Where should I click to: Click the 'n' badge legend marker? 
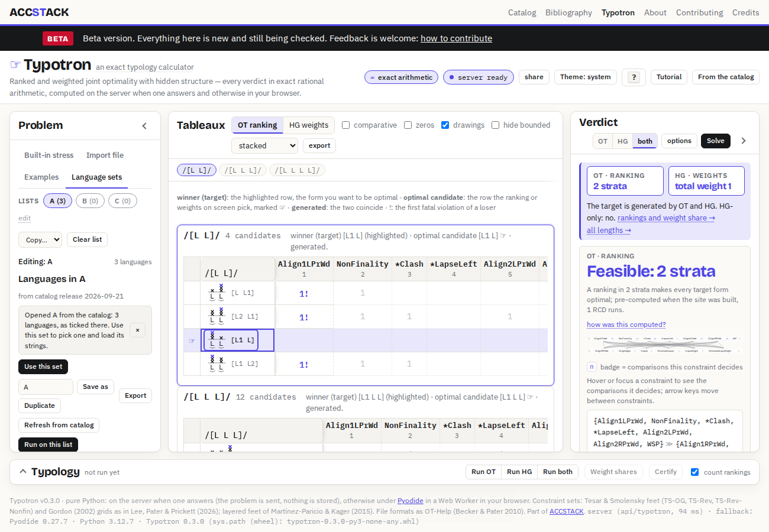click(x=592, y=366)
